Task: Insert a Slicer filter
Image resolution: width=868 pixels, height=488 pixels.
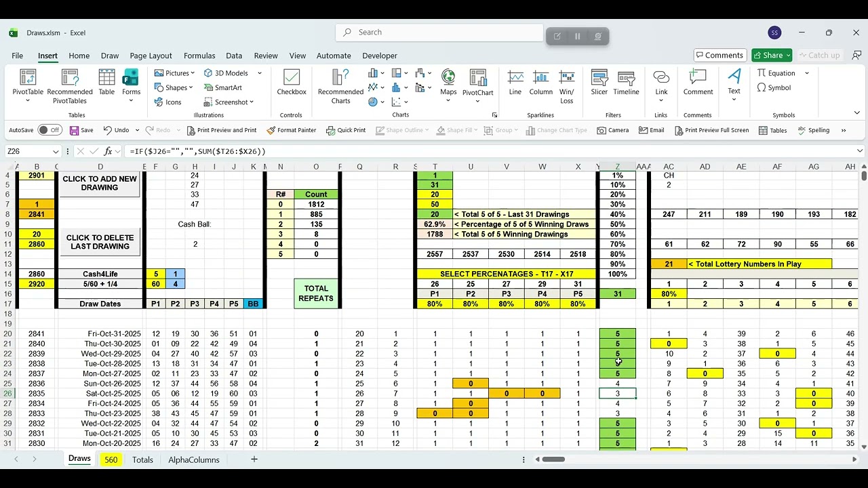Action: coord(599,83)
